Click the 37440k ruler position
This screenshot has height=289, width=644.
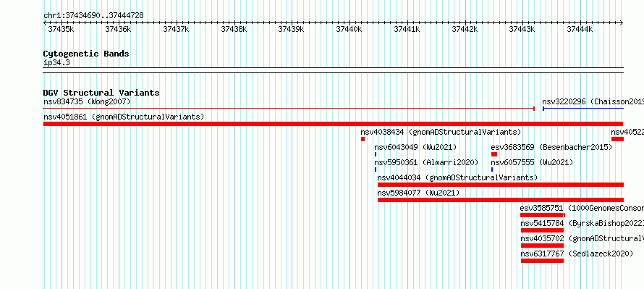coord(349,29)
